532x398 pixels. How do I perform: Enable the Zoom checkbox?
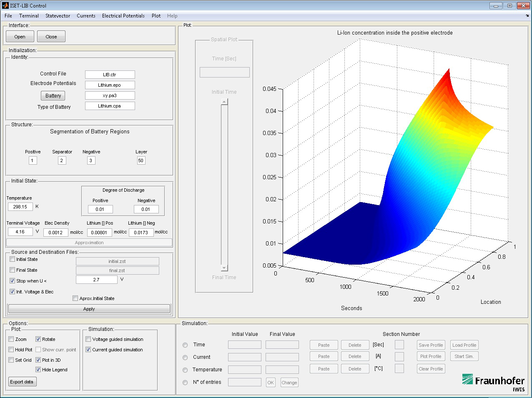(11, 339)
